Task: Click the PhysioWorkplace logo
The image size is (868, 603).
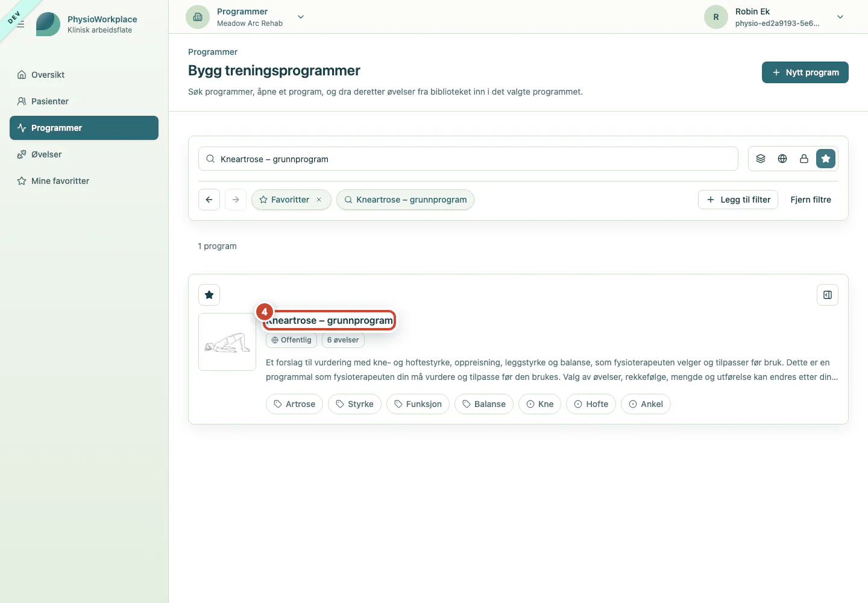Action: (48, 24)
